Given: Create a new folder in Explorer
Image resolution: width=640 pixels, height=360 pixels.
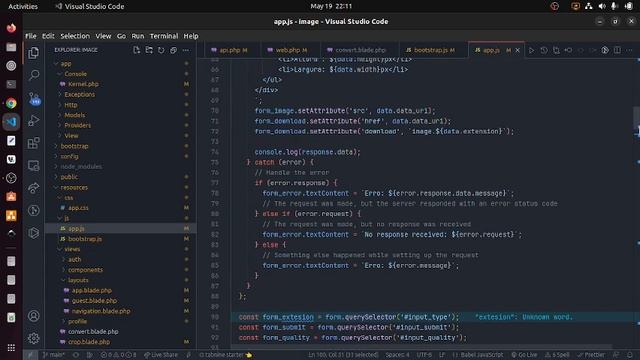Looking at the screenshot, I should [149, 50].
